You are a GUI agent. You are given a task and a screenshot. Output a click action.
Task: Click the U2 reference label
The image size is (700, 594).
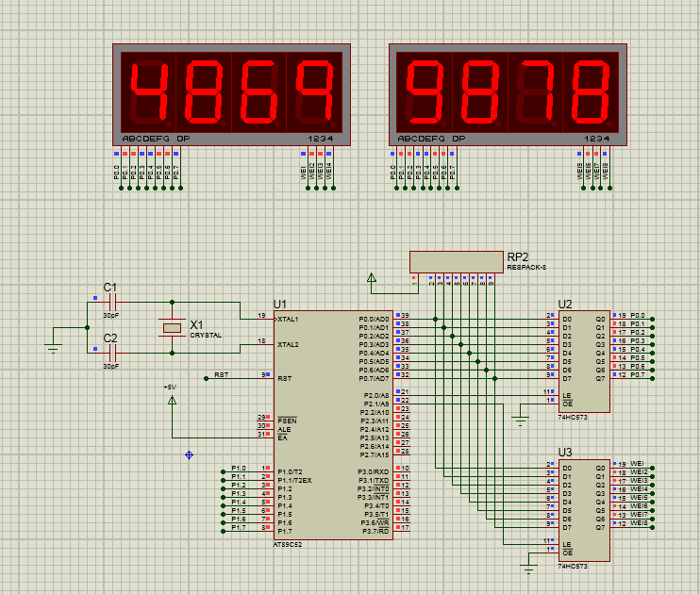pos(565,305)
